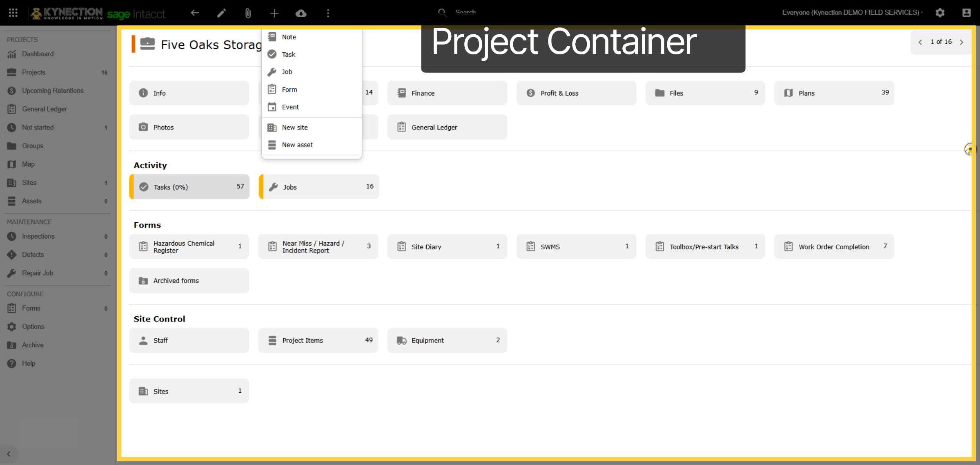Open Defects under Maintenance
Image resolution: width=980 pixels, height=465 pixels.
[58, 255]
